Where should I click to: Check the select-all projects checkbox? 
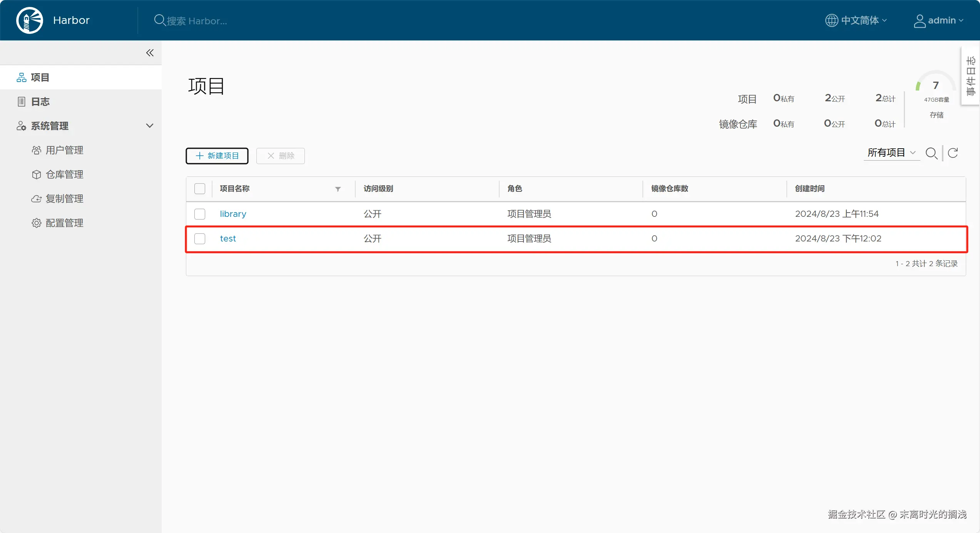pyautogui.click(x=200, y=189)
